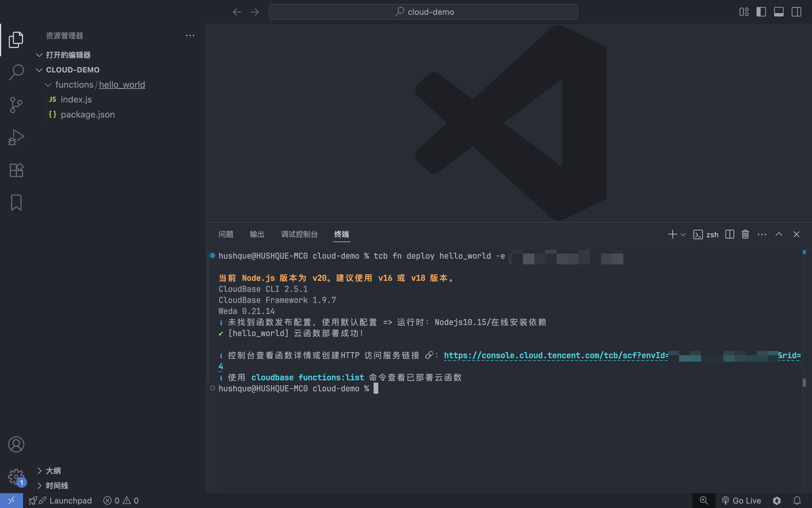Open the console.cloud.tencent.com link in terminal
The width and height of the screenshot is (812, 508).
coord(622,355)
